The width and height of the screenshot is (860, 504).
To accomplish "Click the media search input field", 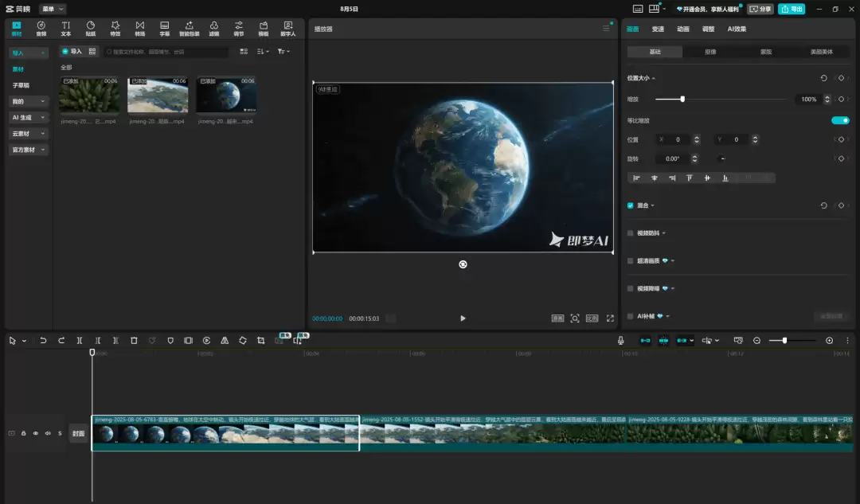I will 166,52.
